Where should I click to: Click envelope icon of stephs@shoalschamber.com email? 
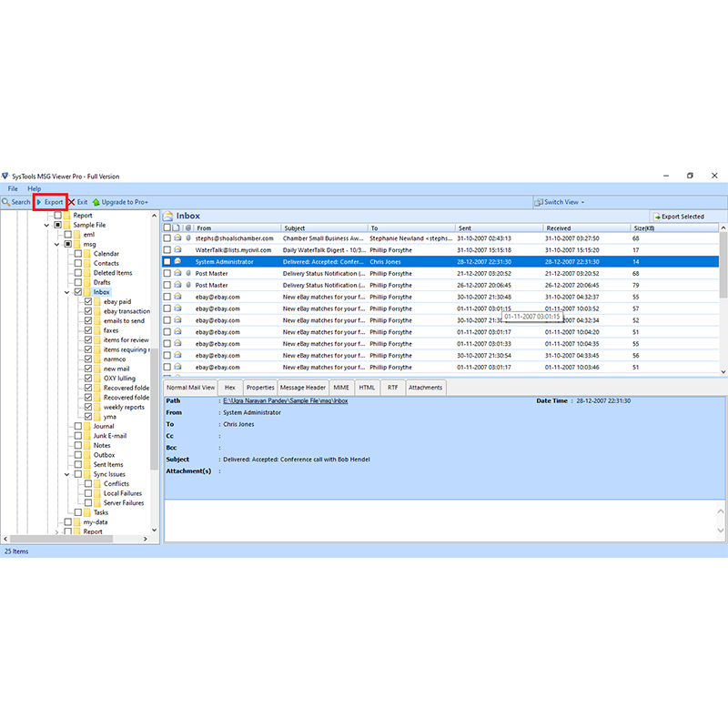tap(177, 238)
